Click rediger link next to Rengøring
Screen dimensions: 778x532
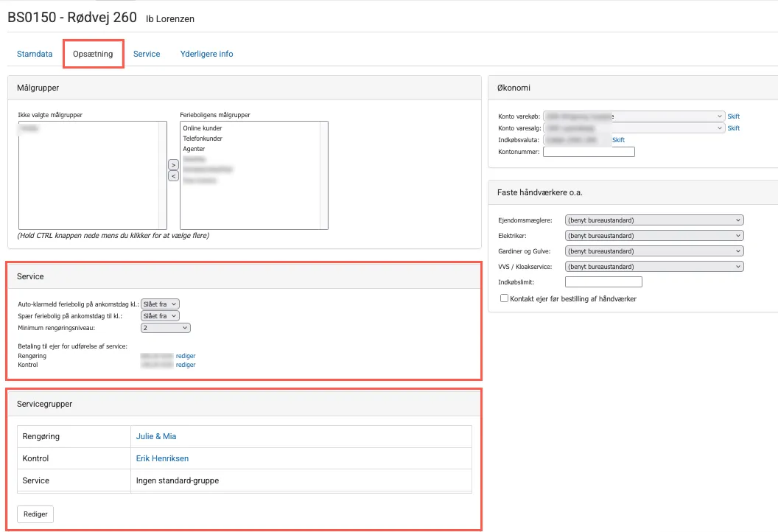click(x=186, y=356)
